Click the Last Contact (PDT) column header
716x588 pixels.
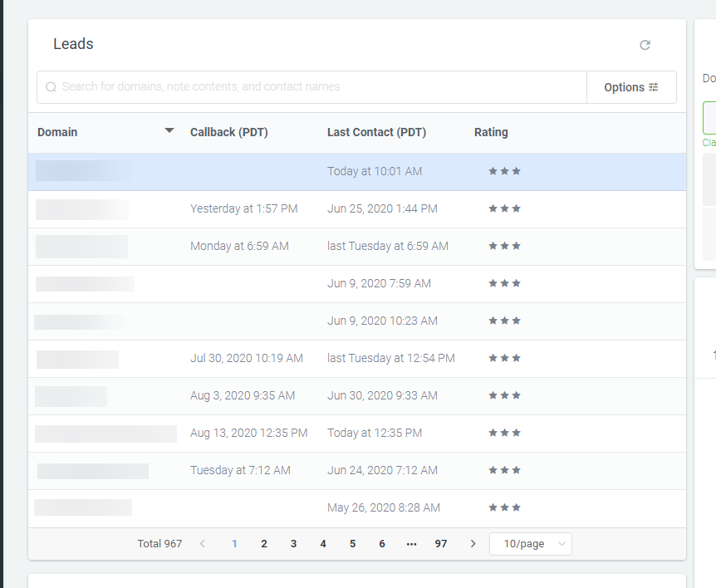(x=375, y=131)
